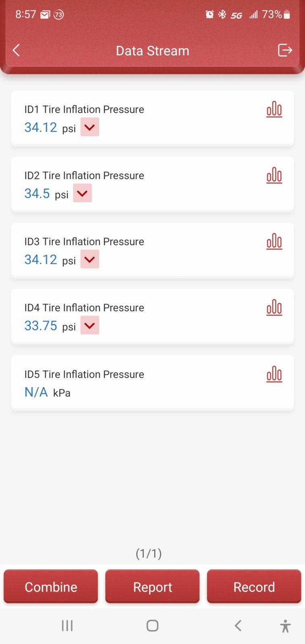Tap the Android home button
The image size is (305, 644).
tap(152, 625)
